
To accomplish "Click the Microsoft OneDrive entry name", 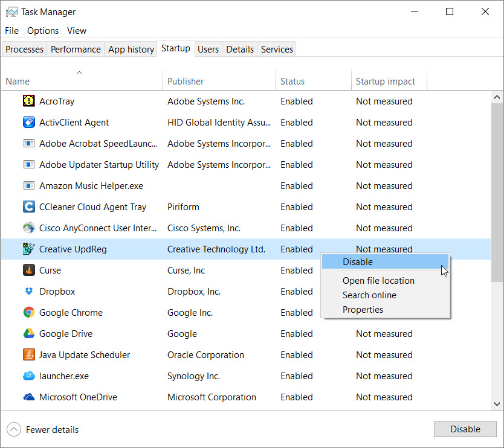I will pyautogui.click(x=78, y=397).
